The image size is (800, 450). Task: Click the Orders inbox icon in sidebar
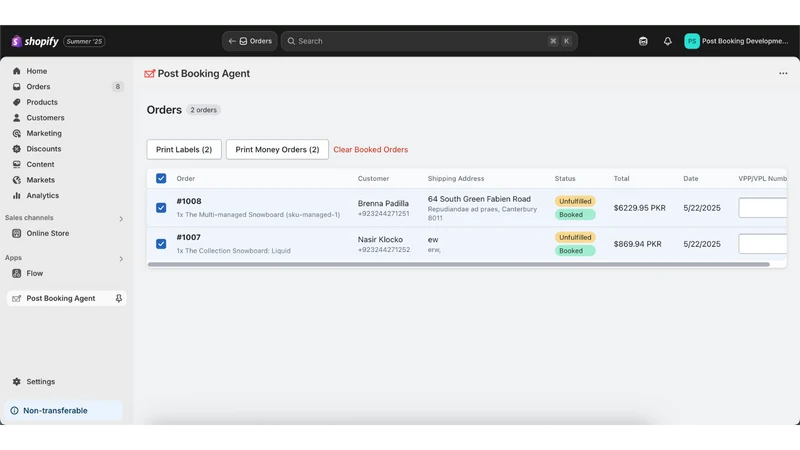[x=17, y=87]
